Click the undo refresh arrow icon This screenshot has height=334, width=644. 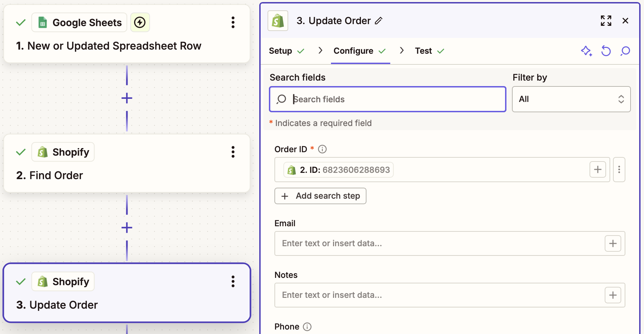click(606, 51)
